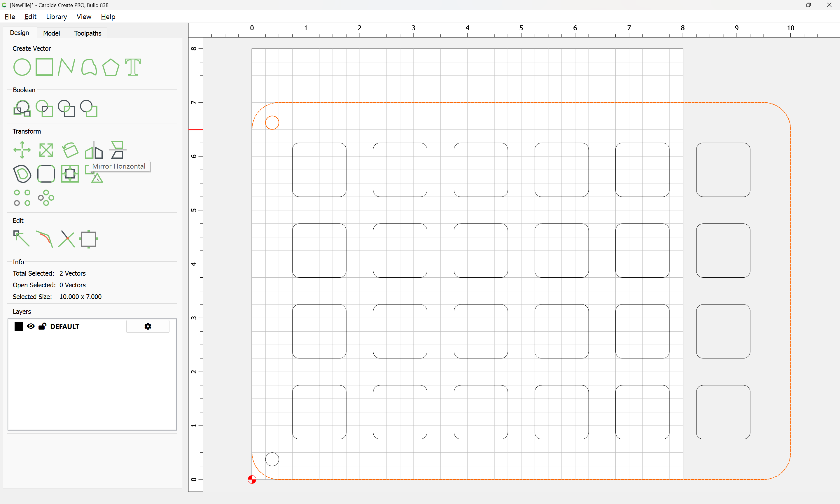Restore down the Carbide Create window
The height and width of the screenshot is (504, 840).
point(809,5)
